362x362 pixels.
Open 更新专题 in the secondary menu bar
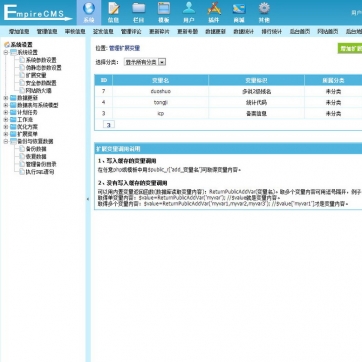(x=187, y=32)
